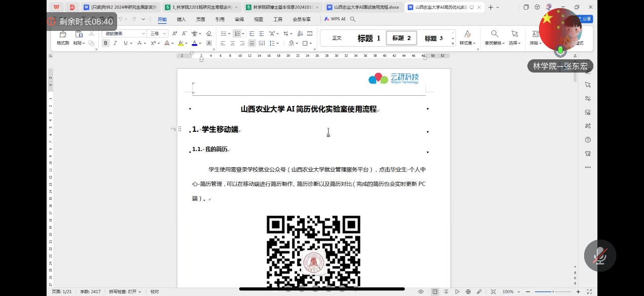Click the new tab plus button
644x296 pixels.
[x=490, y=7]
